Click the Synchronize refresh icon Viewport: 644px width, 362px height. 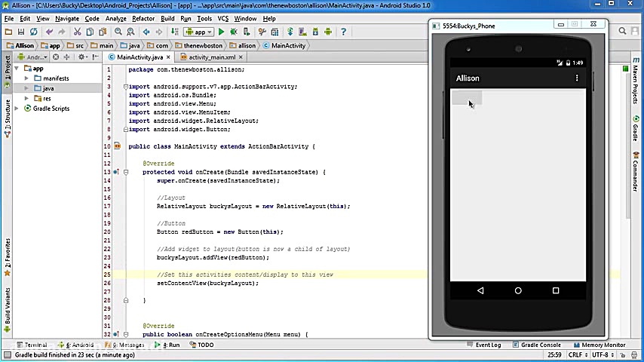[34, 32]
